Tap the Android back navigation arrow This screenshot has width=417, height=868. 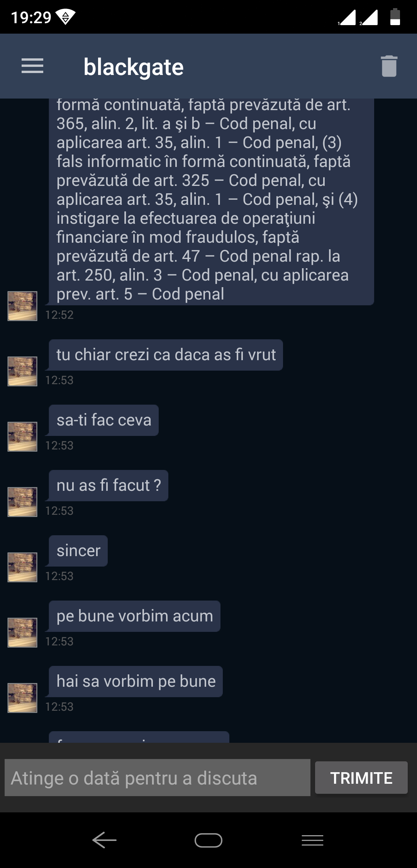pos(104,840)
